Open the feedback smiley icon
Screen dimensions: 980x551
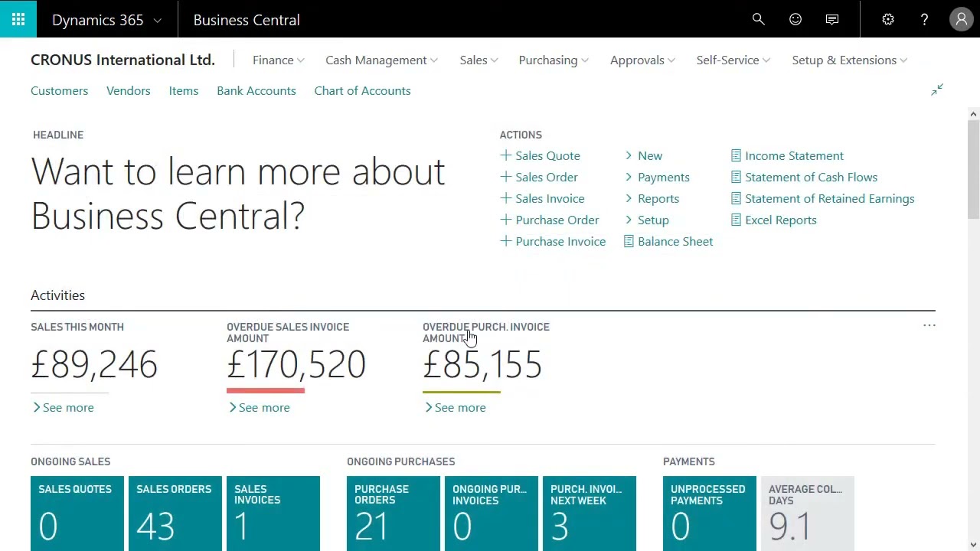point(795,19)
